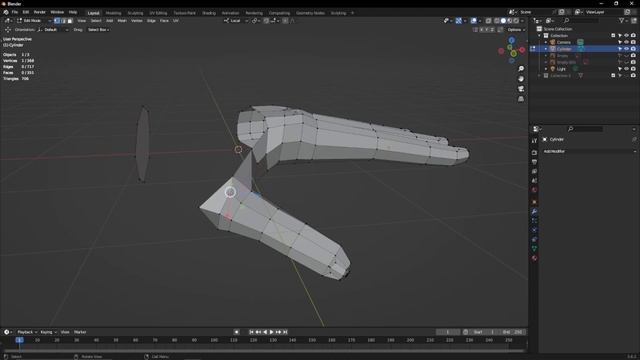Open the File menu
Image resolution: width=640 pixels, height=360 pixels.
pos(15,12)
